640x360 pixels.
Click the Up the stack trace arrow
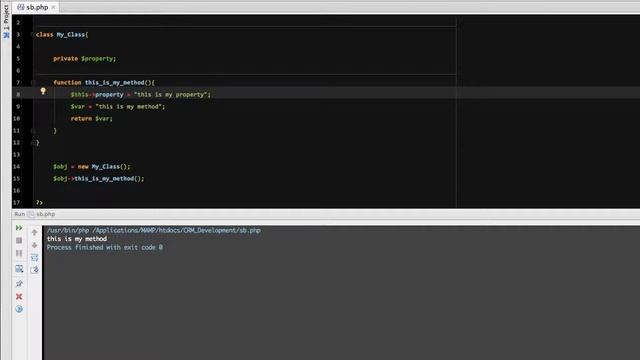tap(34, 232)
